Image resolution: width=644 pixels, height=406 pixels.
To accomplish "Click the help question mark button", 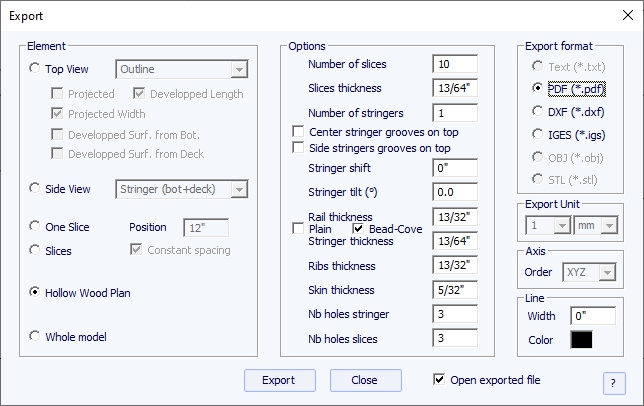I will click(x=614, y=383).
